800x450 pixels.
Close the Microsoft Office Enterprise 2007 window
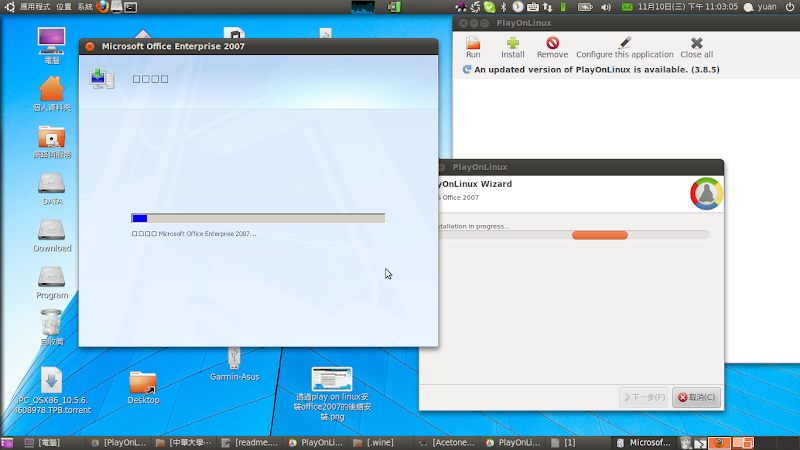click(90, 46)
